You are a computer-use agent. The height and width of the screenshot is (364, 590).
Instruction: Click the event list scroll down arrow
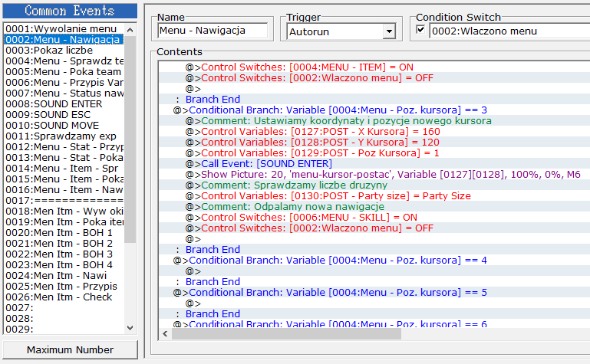coord(130,327)
